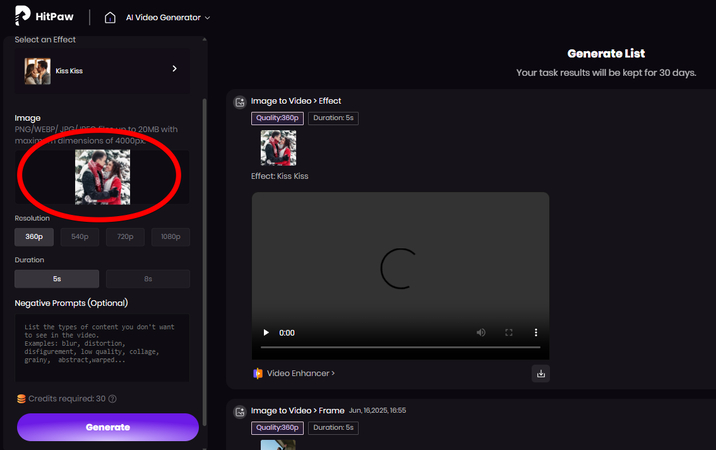Click the Quality:360p tag of Frame task
Viewport: 716px width, 450px height.
coord(277,428)
